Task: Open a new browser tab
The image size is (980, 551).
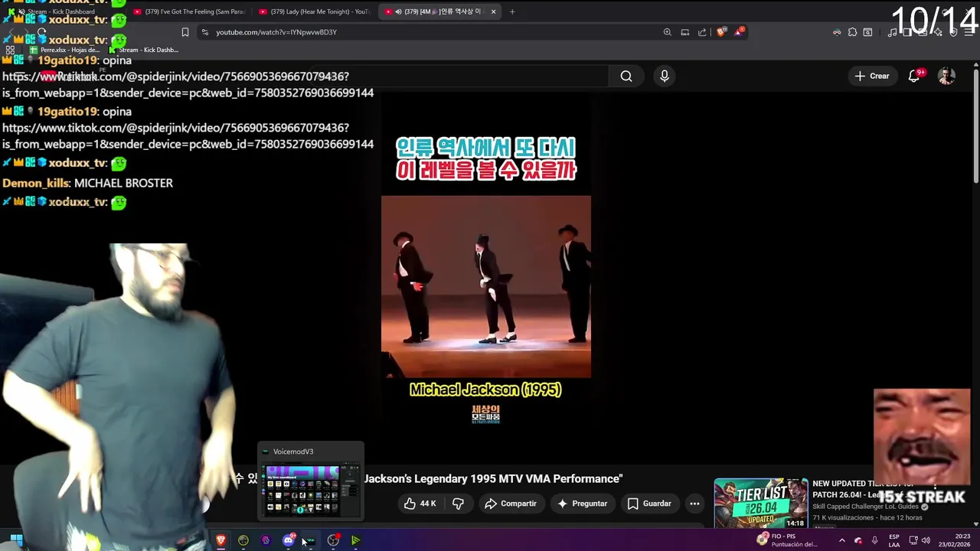Action: click(512, 11)
